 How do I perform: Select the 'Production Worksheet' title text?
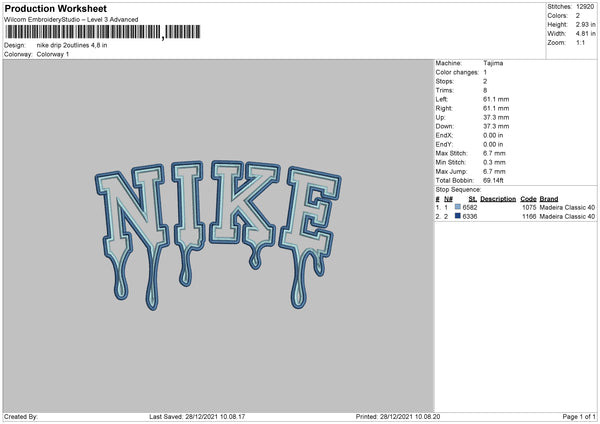(x=55, y=8)
